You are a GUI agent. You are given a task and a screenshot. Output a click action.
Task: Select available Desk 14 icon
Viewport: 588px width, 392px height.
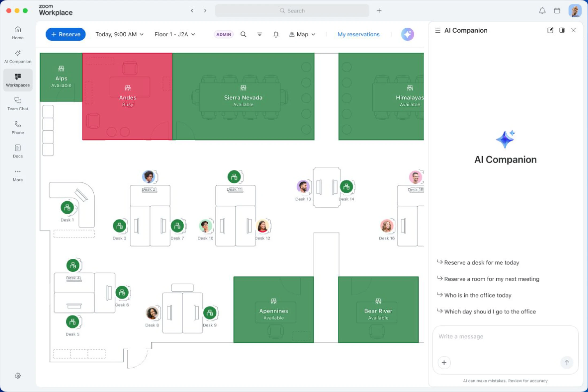(346, 187)
